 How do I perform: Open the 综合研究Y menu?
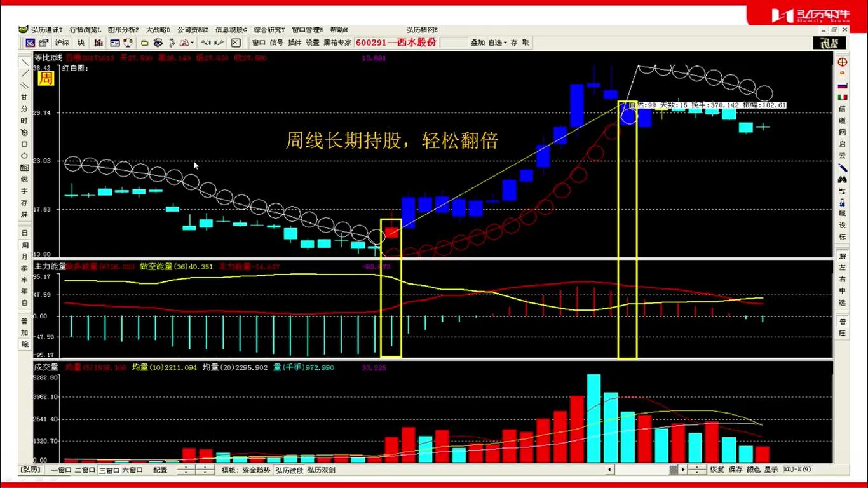point(269,30)
